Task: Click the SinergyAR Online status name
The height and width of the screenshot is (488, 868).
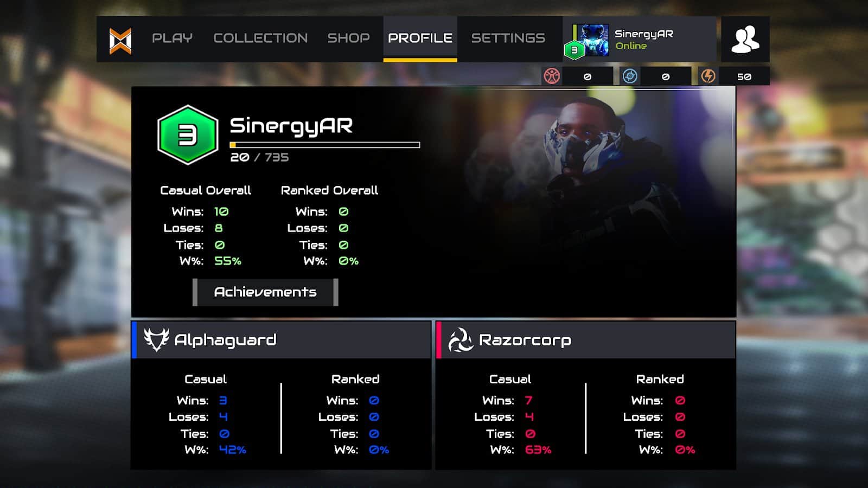Action: 644,40
